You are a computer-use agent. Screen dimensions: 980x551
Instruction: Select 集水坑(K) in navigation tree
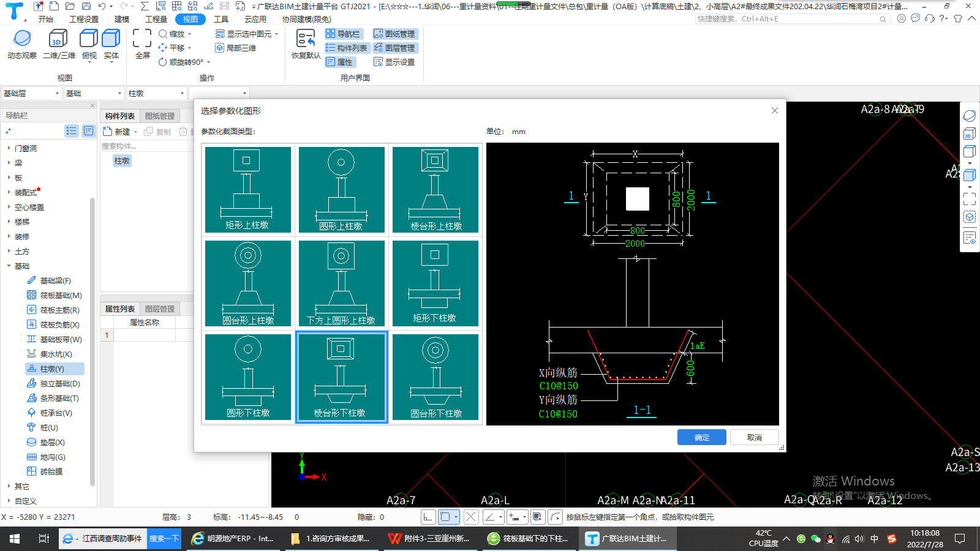55,354
